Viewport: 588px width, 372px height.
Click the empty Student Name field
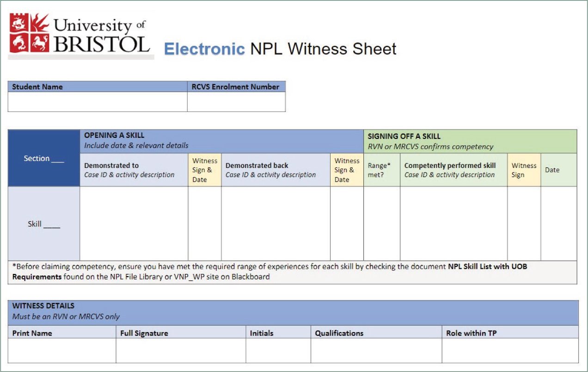click(98, 102)
